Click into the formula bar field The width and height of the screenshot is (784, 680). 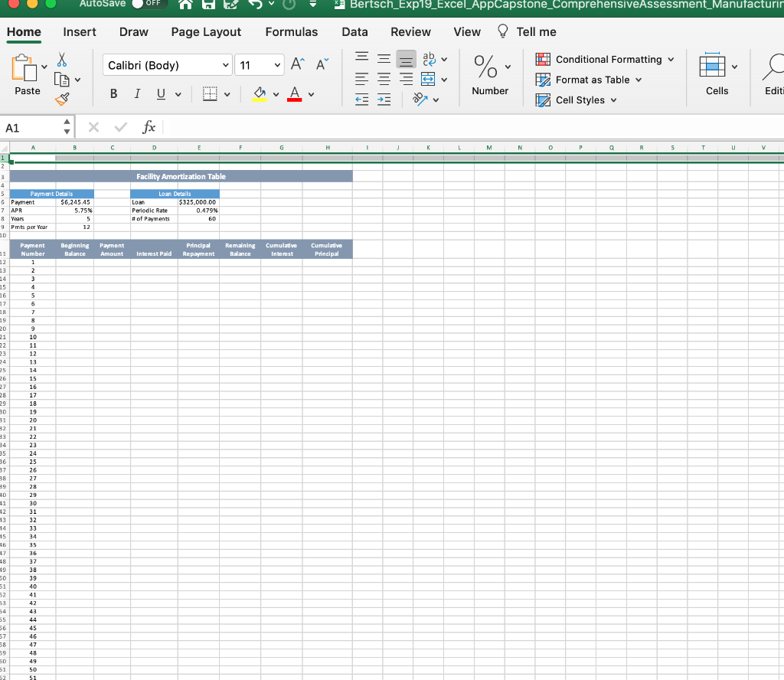click(x=472, y=127)
